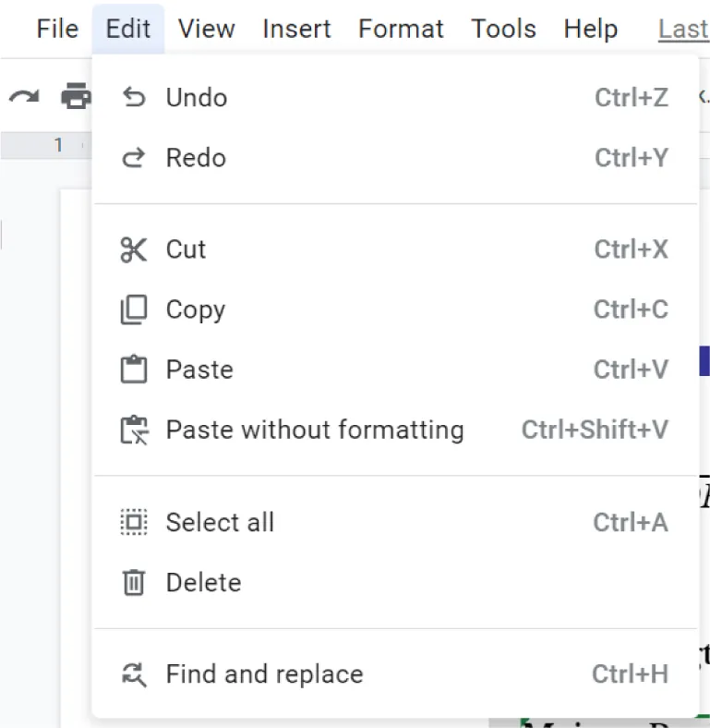
Task: Click the clipboard Paste icon
Action: click(134, 370)
